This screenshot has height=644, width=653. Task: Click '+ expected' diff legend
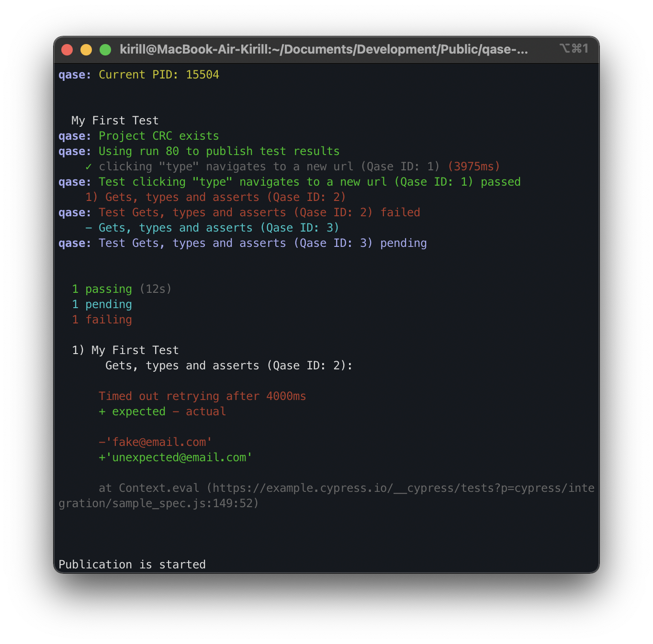pos(132,411)
